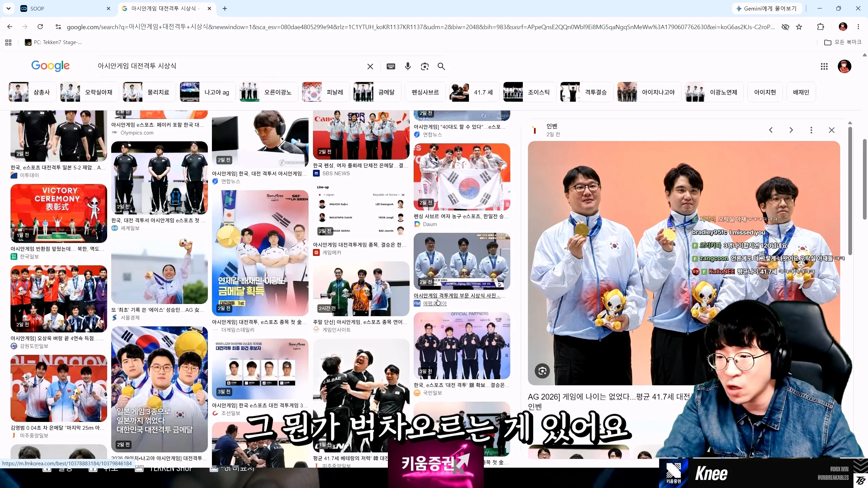Open the on-screen keyboard input tool
Image resolution: width=868 pixels, height=488 pixels.
tap(391, 66)
